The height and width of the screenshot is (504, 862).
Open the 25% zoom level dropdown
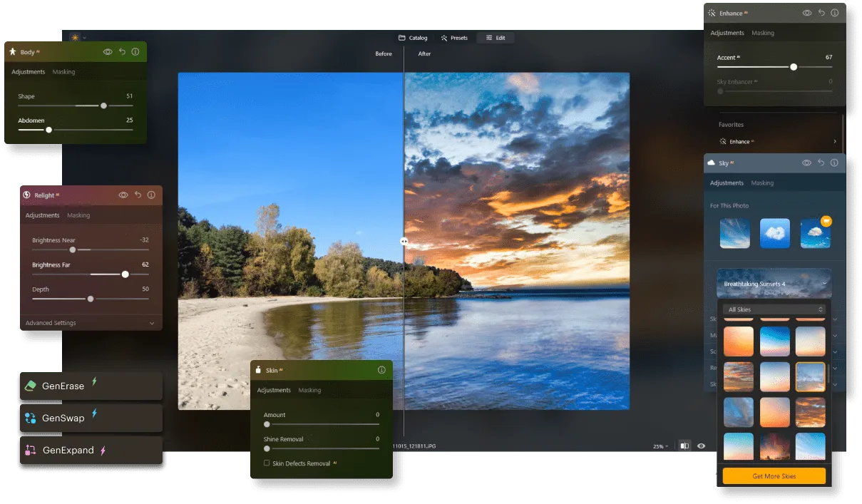coord(661,446)
